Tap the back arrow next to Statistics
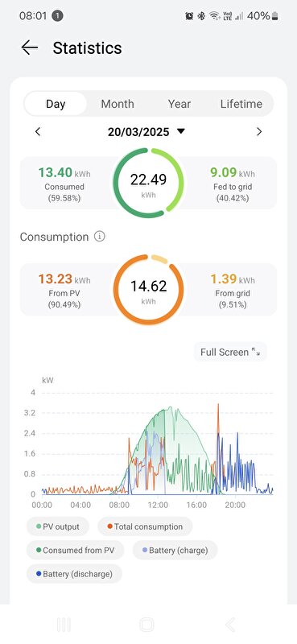 click(30, 47)
